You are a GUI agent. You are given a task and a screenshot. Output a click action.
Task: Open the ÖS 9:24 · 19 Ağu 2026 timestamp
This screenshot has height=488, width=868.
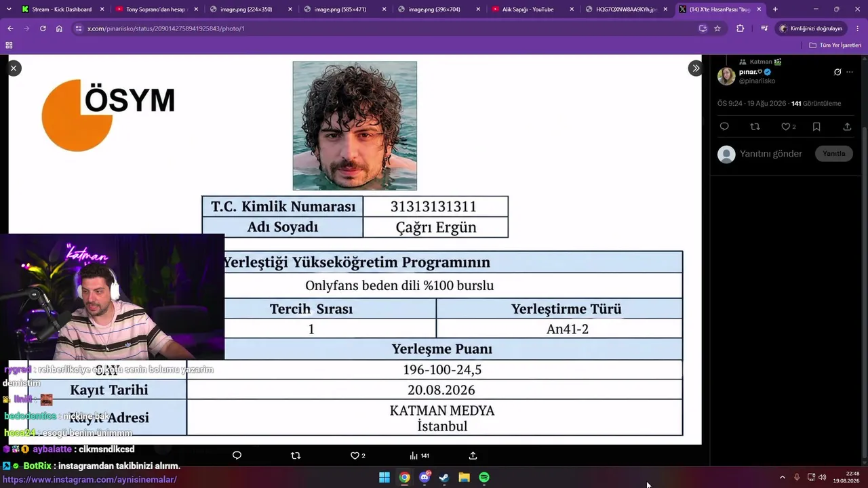coord(751,104)
